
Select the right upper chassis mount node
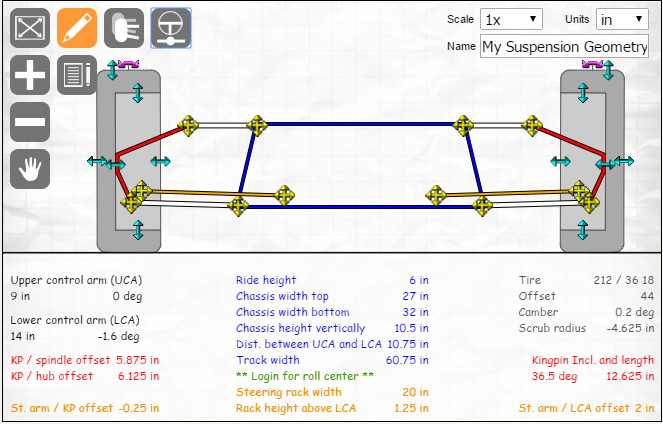[462, 125]
